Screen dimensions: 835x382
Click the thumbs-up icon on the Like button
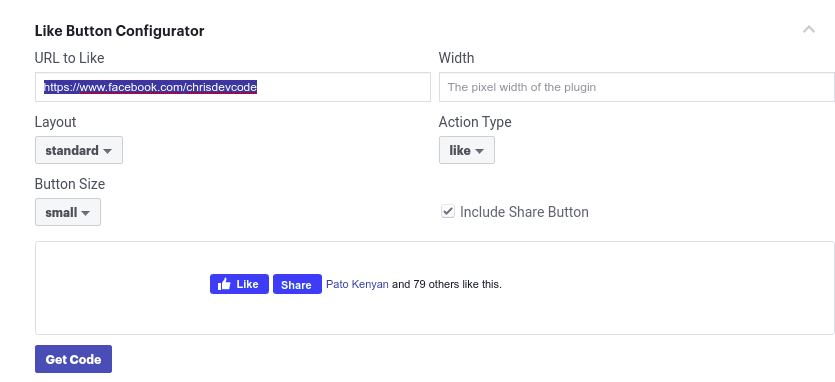pyautogui.click(x=224, y=284)
